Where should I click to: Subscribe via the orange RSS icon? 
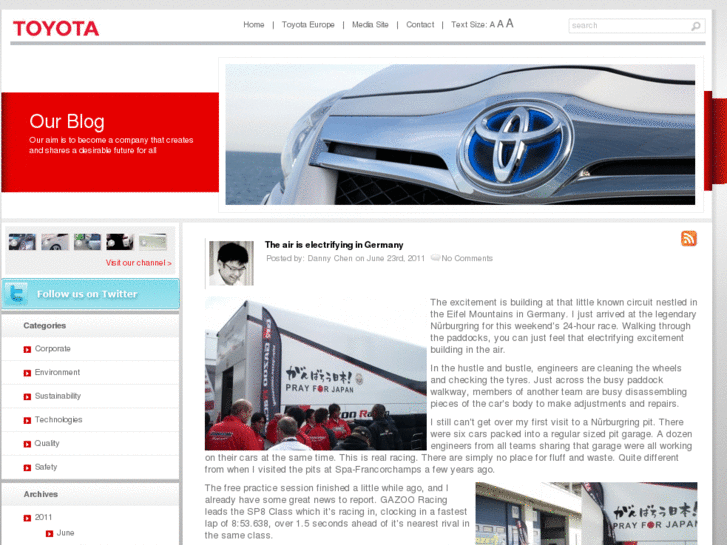coord(689,238)
